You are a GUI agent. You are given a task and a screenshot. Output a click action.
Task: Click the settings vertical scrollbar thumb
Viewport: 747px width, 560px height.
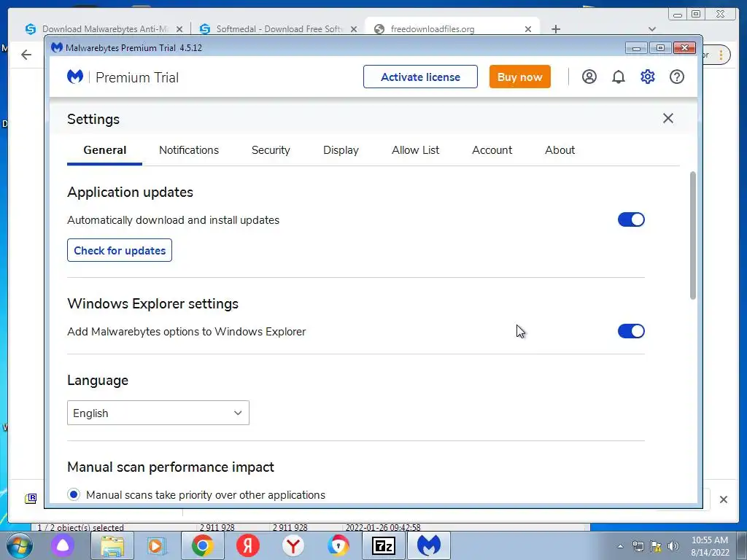click(x=693, y=236)
